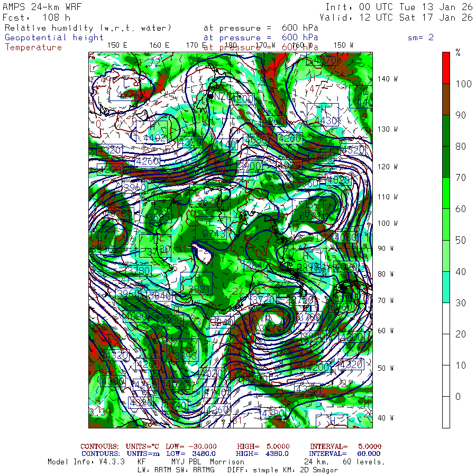This screenshot has height=476, width=476.
Task: Click the 4360 contour label near bottom
Action: [217, 410]
